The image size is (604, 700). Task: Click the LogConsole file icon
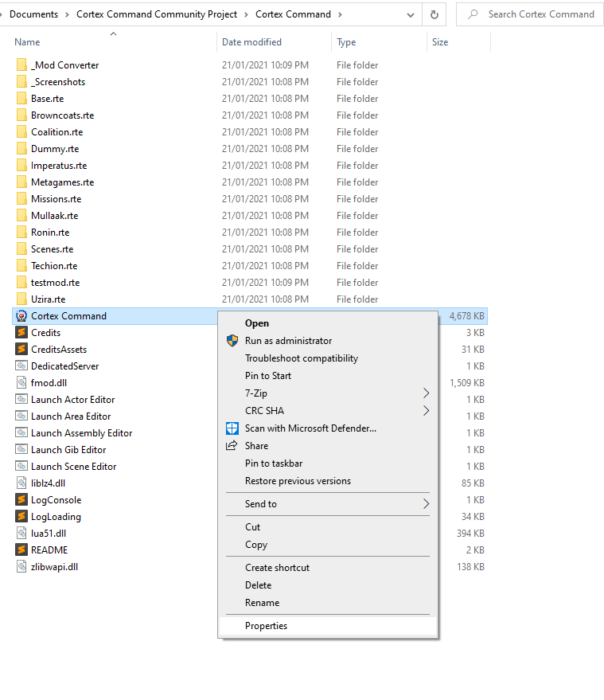pos(21,500)
